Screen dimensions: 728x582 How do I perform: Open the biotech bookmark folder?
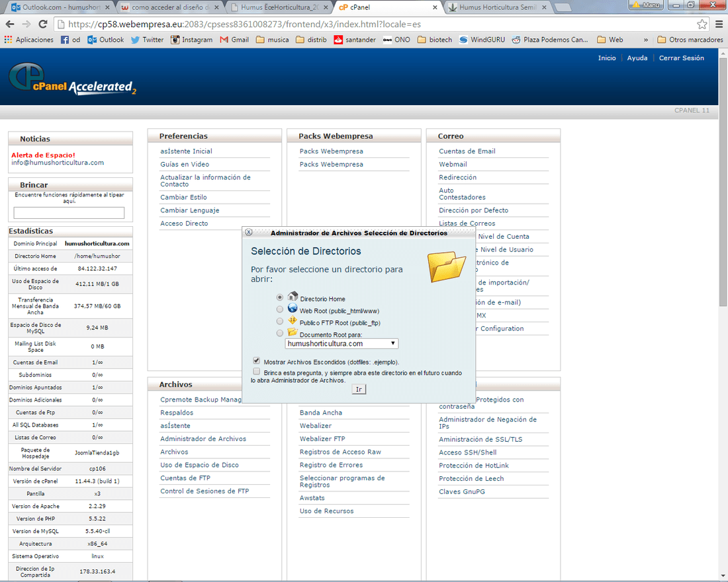pos(435,40)
